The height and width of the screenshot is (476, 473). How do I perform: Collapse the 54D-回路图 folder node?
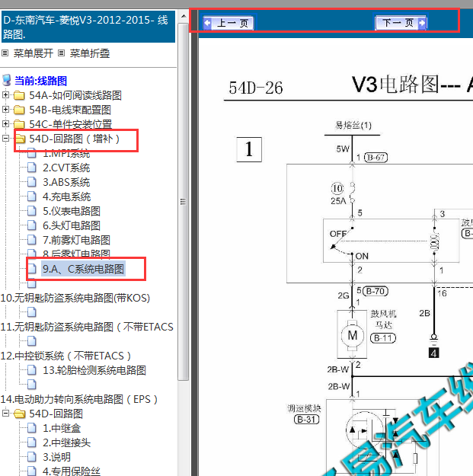(5, 413)
